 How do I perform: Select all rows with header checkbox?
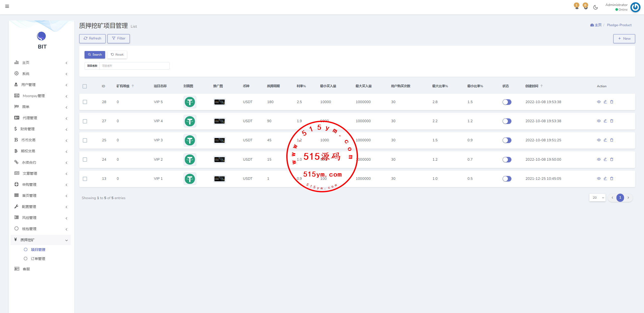pos(85,86)
